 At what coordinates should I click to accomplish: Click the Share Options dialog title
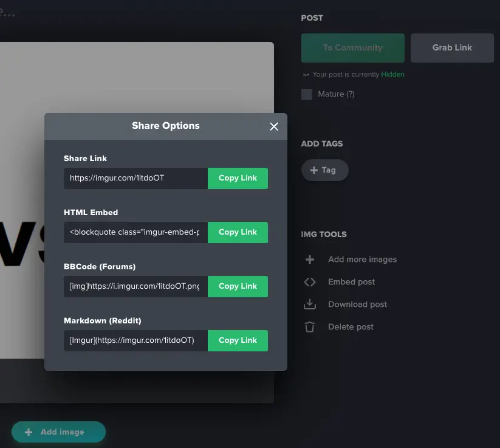click(165, 126)
